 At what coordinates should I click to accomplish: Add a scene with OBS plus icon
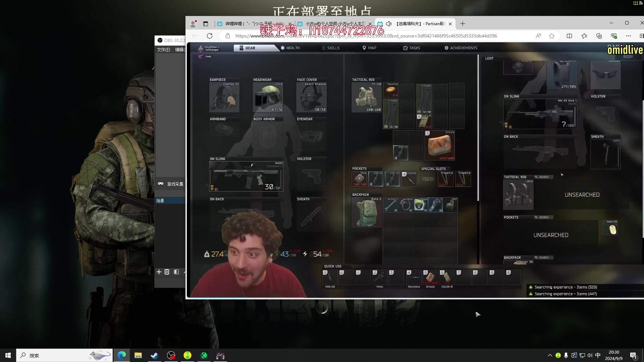(159, 272)
